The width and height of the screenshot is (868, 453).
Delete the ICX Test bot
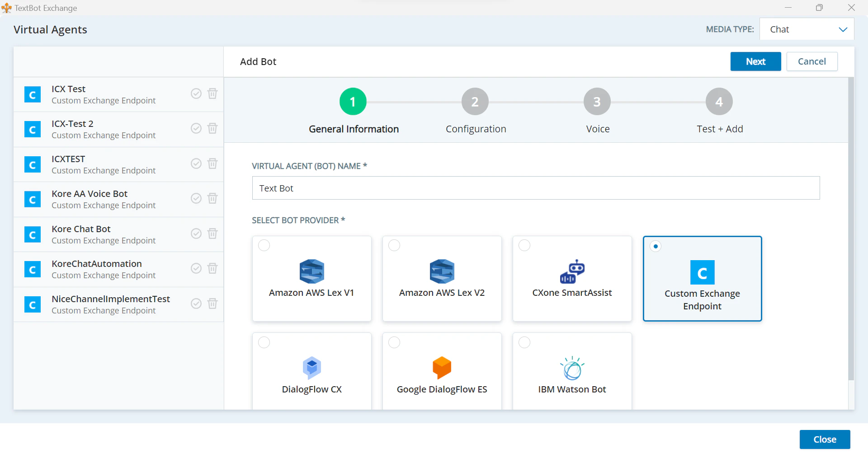(x=212, y=93)
